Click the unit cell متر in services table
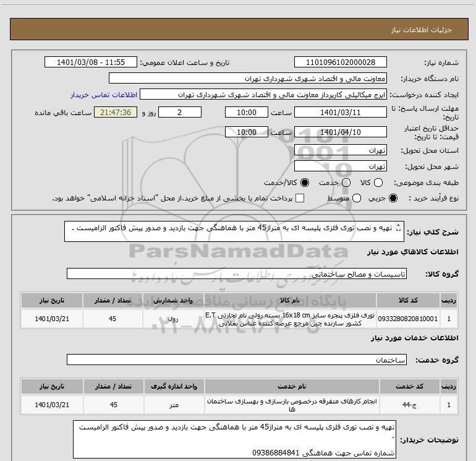This screenshot has height=461, width=476. [x=174, y=405]
